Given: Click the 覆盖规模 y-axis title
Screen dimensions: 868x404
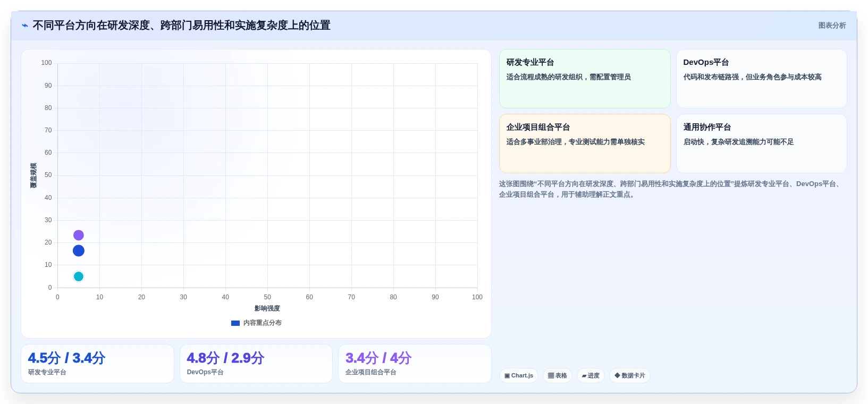Looking at the screenshot, I should [33, 175].
